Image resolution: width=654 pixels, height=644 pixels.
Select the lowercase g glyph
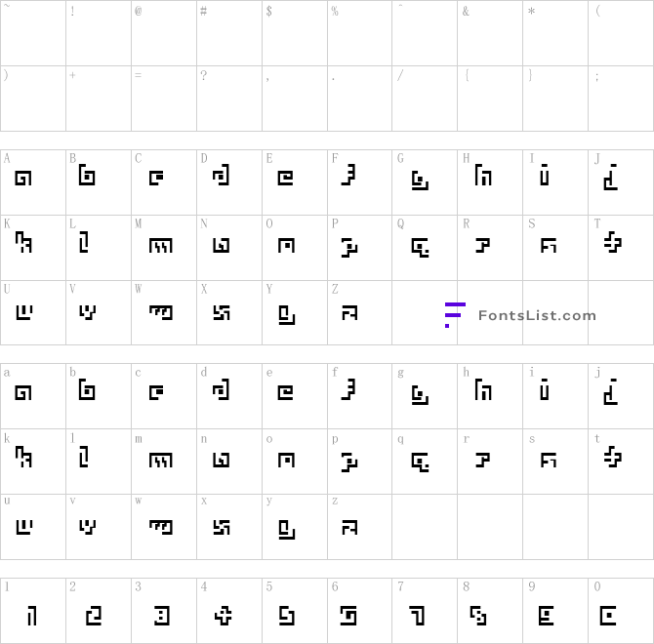(419, 395)
